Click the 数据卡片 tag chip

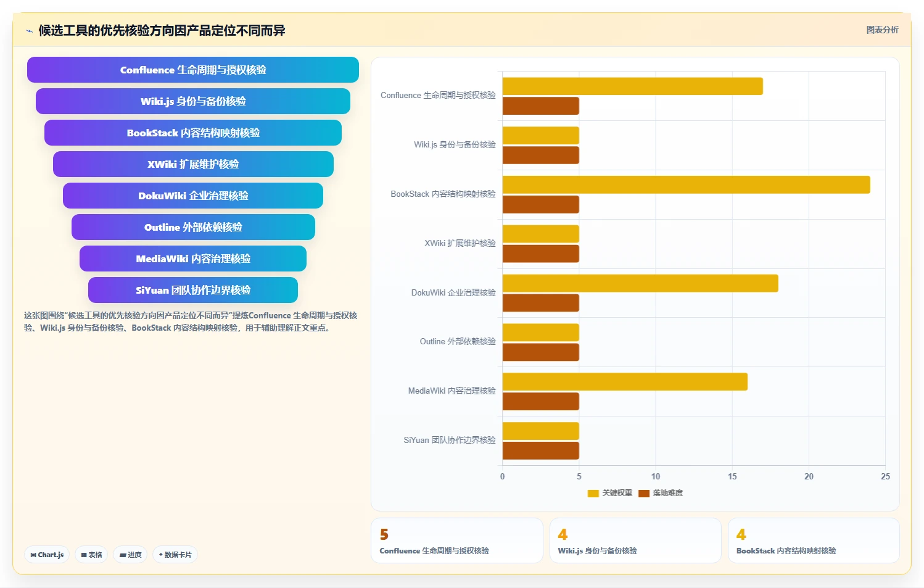point(175,555)
